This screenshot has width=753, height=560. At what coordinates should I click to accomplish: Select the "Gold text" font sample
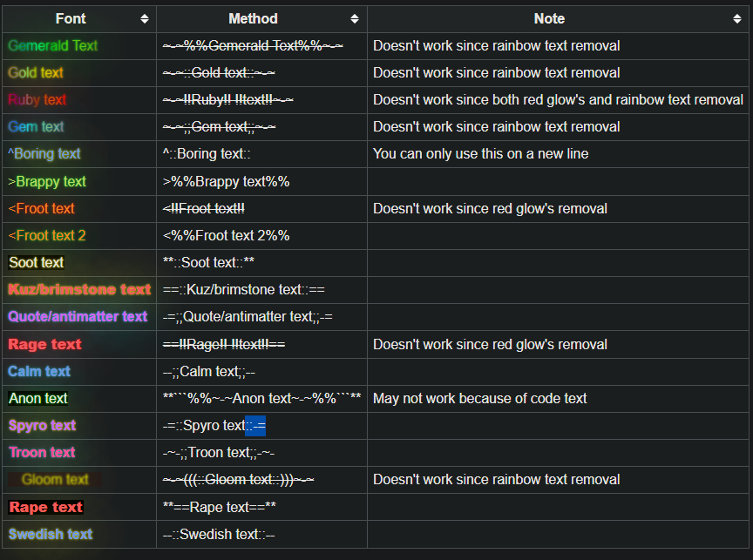(x=36, y=72)
